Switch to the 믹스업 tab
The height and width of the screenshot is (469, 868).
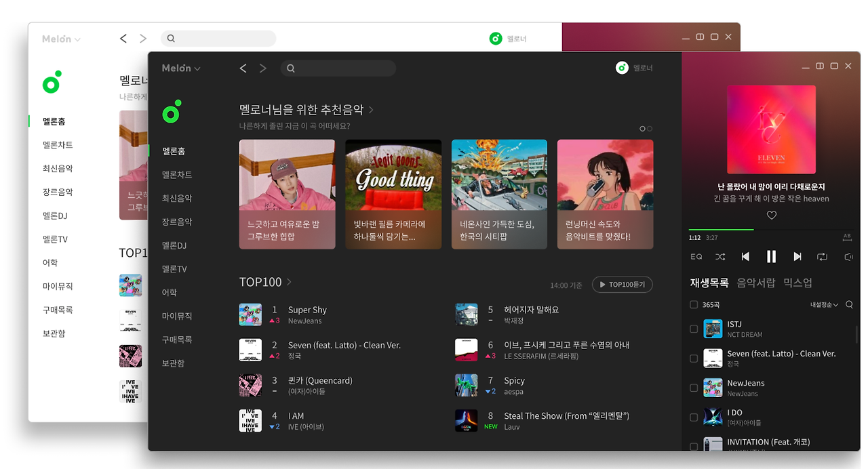[797, 283]
